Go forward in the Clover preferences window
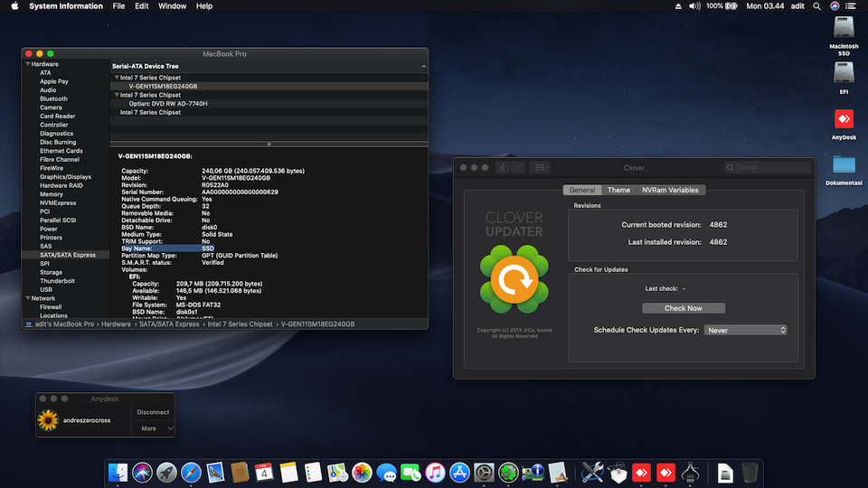This screenshot has height=488, width=868. (x=517, y=168)
